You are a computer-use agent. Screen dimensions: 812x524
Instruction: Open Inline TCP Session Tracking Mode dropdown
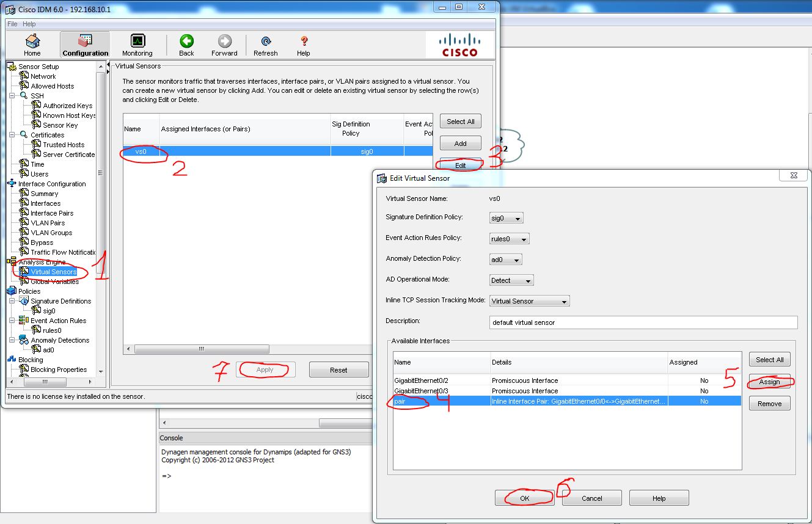point(530,301)
